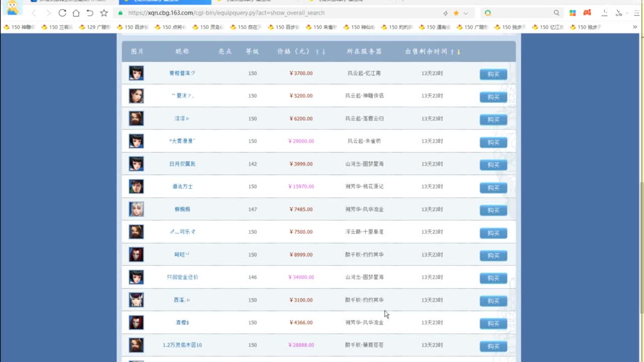Open the '129 广陵' bookmark
The image size is (644, 362).
coord(97,27)
